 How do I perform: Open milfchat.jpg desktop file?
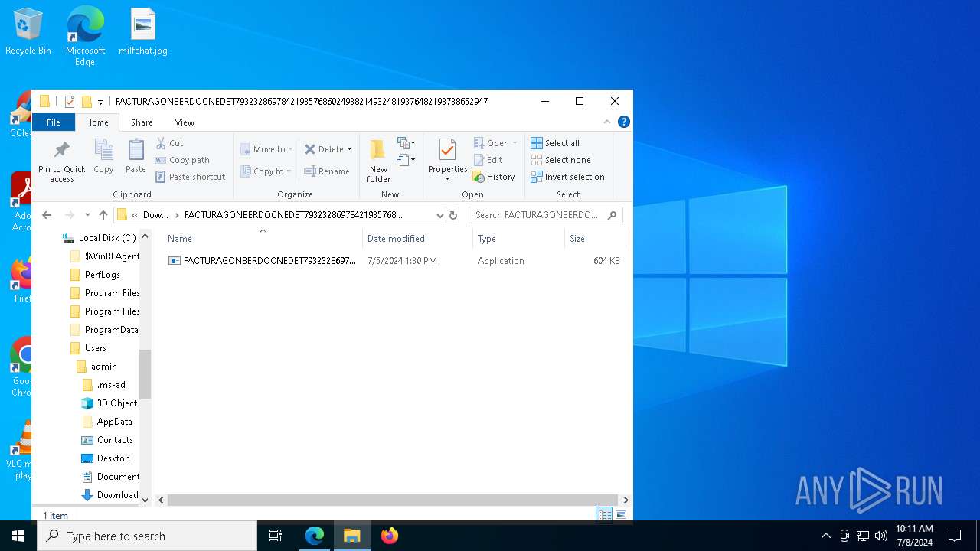[143, 31]
